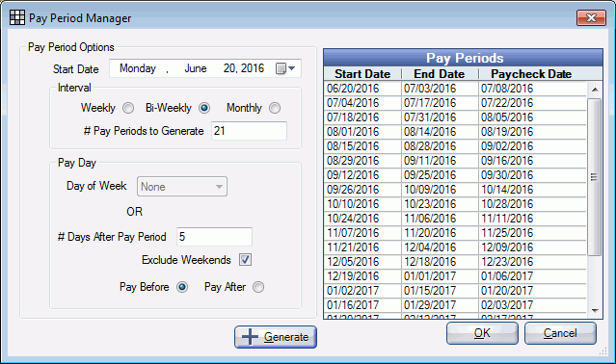Select start date cell 08/01/2016
This screenshot has height=364, width=616.
(362, 132)
